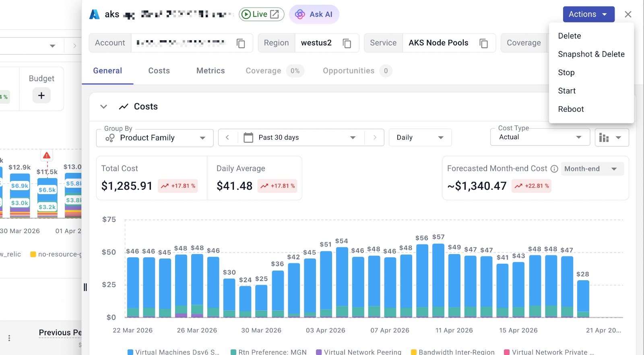Viewport: 644px width, 355px height.
Task: Toggle Bandwidth Inter-Region legend swatch
Action: pyautogui.click(x=414, y=352)
